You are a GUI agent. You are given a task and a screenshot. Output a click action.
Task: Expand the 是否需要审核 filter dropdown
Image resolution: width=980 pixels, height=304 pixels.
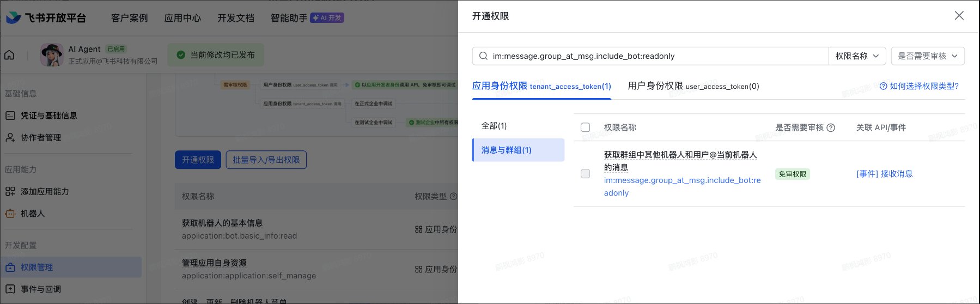click(x=928, y=56)
